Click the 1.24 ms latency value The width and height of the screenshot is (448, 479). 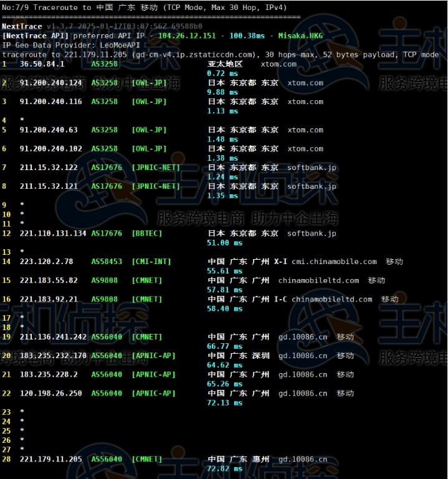click(222, 177)
